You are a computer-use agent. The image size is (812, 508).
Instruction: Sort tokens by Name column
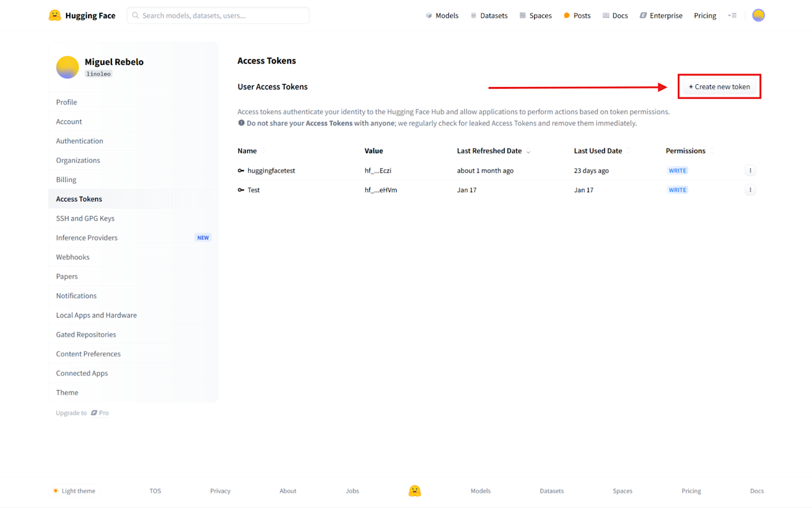click(263, 151)
